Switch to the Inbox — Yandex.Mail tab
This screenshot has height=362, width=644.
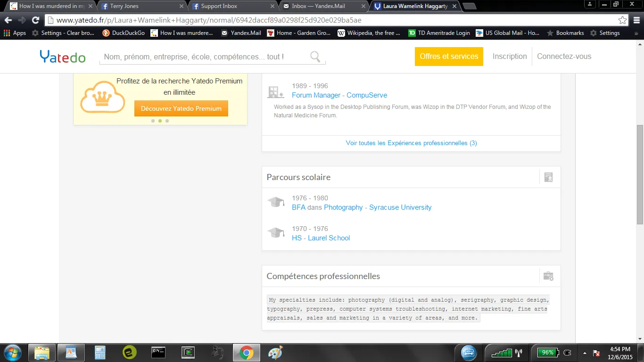click(x=324, y=6)
